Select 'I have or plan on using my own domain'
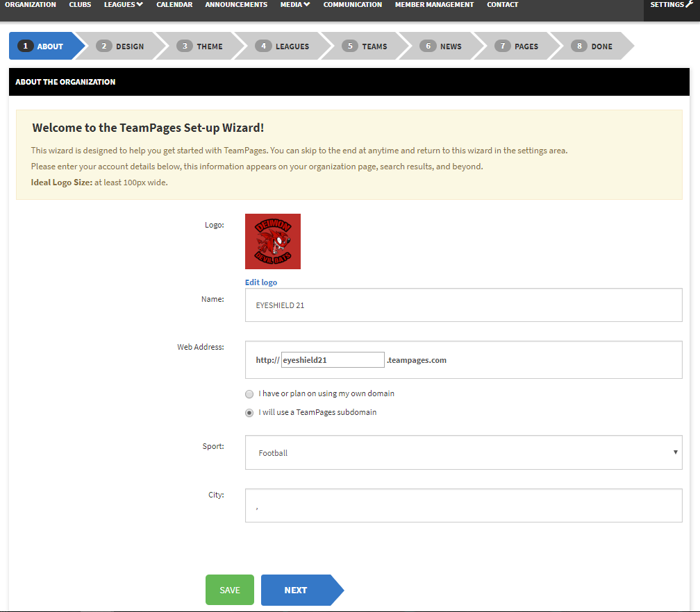Viewport: 700px width, 612px height. coord(249,393)
